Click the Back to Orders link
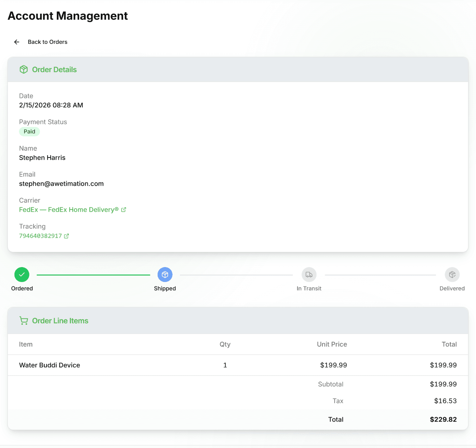Viewport: 476px width, 448px height. tap(47, 42)
